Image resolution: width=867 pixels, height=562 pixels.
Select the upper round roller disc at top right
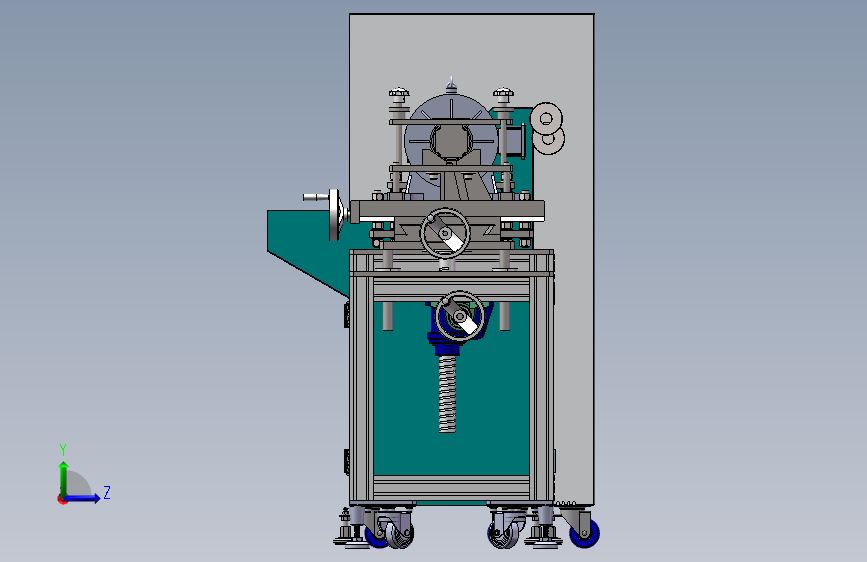(546, 118)
